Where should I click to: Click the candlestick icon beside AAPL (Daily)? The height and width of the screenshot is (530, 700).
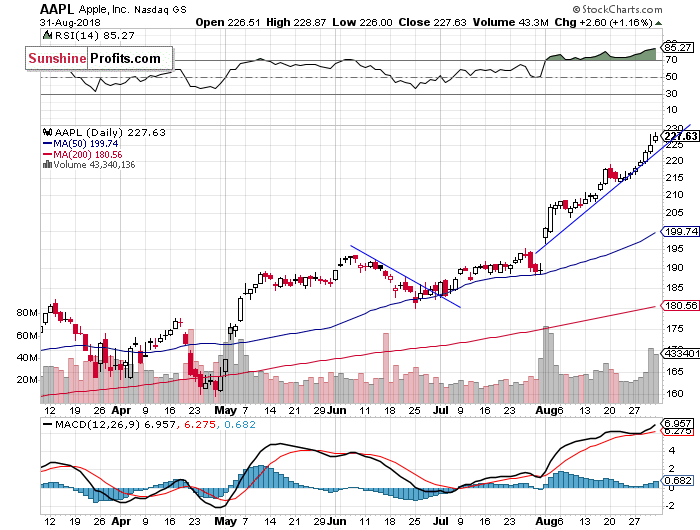[47, 132]
